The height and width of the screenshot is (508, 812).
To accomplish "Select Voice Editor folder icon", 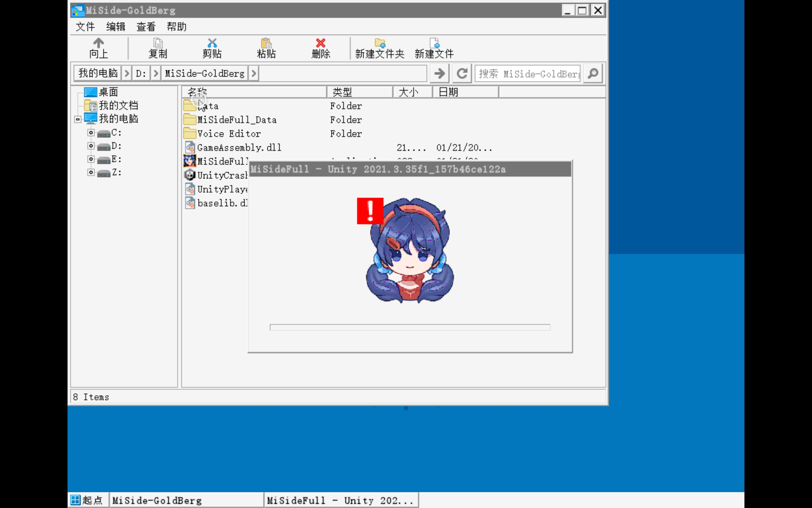I will (x=190, y=133).
